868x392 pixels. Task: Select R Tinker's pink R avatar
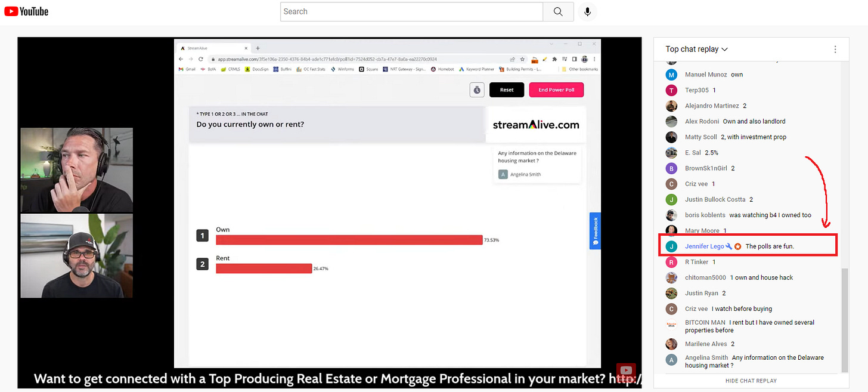click(x=672, y=262)
